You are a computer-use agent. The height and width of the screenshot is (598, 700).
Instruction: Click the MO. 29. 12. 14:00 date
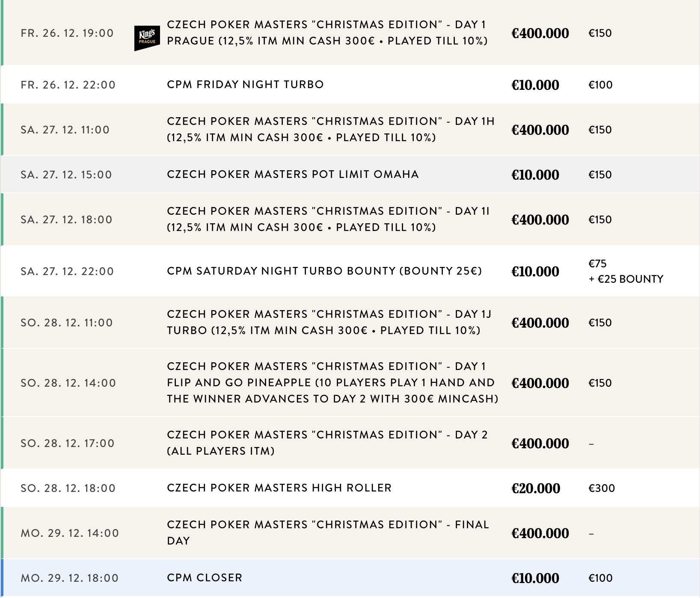(70, 533)
